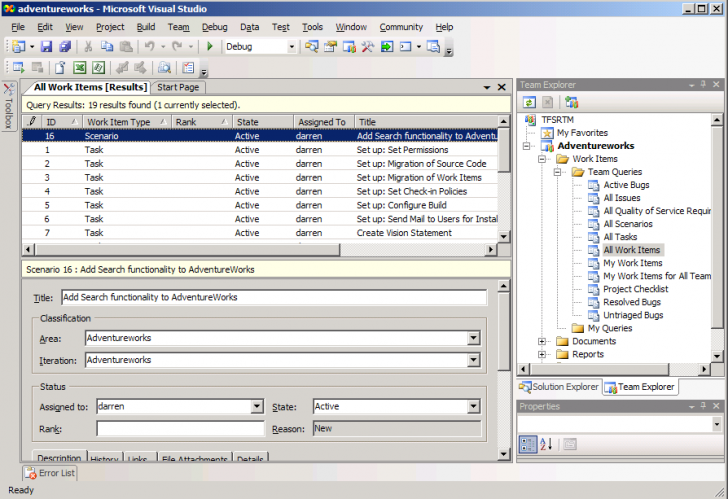The width and height of the screenshot is (728, 499).
Task: Collapse the Adventureworks project node
Action: click(526, 146)
